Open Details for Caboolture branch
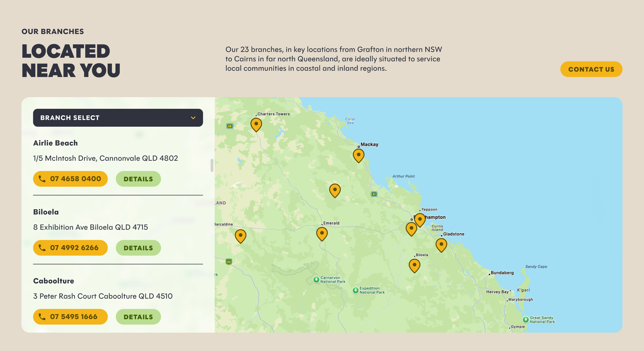Screen dimensions: 644x351 tap(138, 316)
